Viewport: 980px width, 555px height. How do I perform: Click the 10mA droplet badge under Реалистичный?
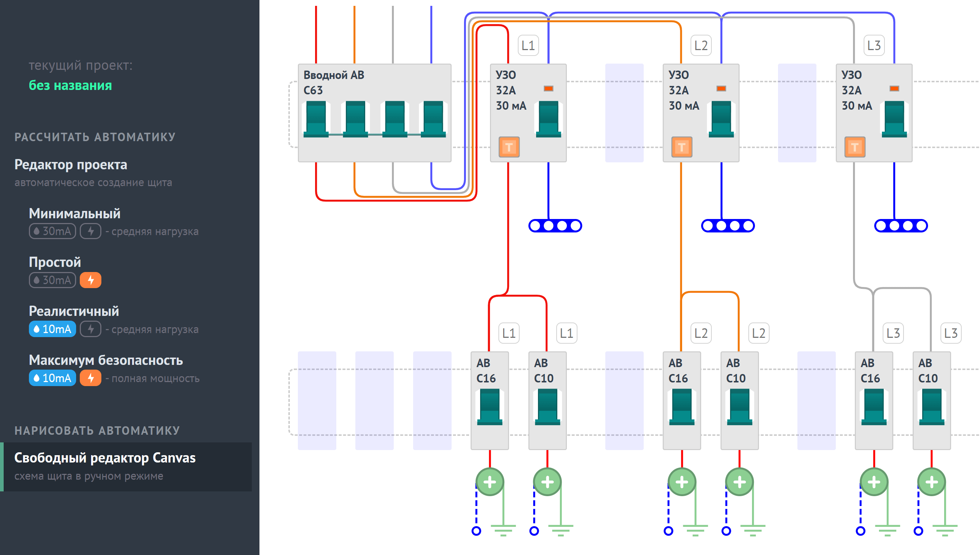[52, 329]
